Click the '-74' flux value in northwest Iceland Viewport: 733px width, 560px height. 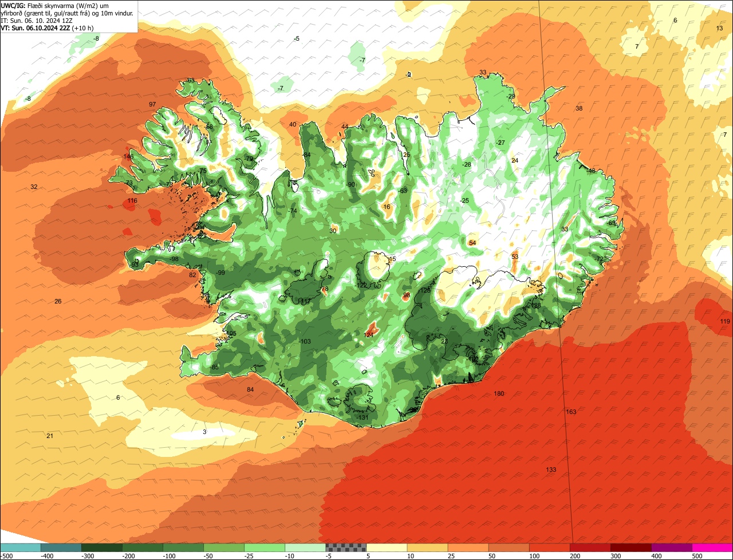tap(293, 211)
